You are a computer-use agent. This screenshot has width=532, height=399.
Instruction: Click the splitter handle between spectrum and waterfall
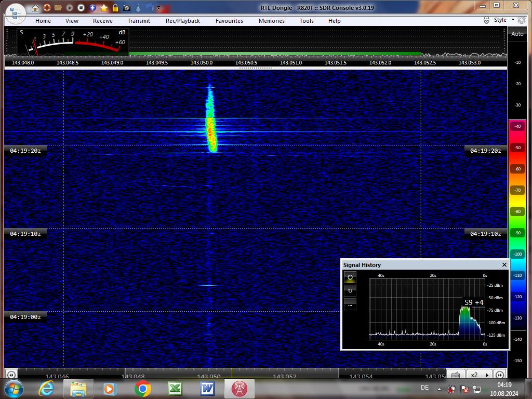pyautogui.click(x=255, y=68)
